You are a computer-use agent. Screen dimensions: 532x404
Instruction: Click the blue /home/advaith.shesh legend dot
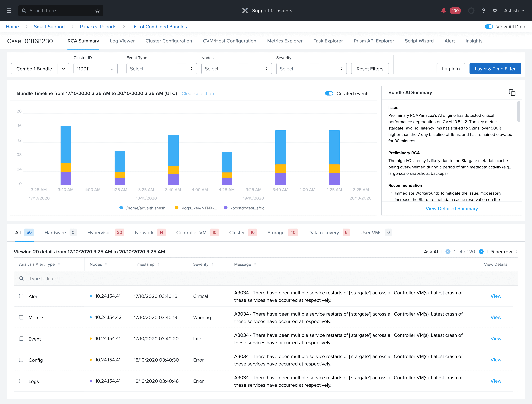click(121, 208)
